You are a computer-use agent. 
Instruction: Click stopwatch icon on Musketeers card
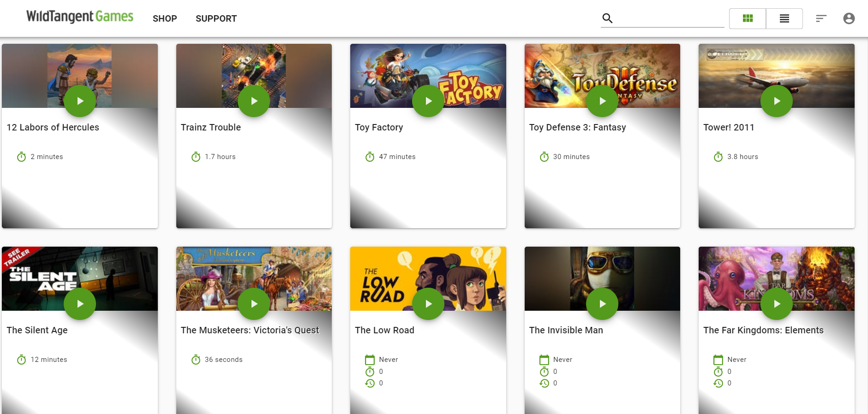pyautogui.click(x=196, y=360)
